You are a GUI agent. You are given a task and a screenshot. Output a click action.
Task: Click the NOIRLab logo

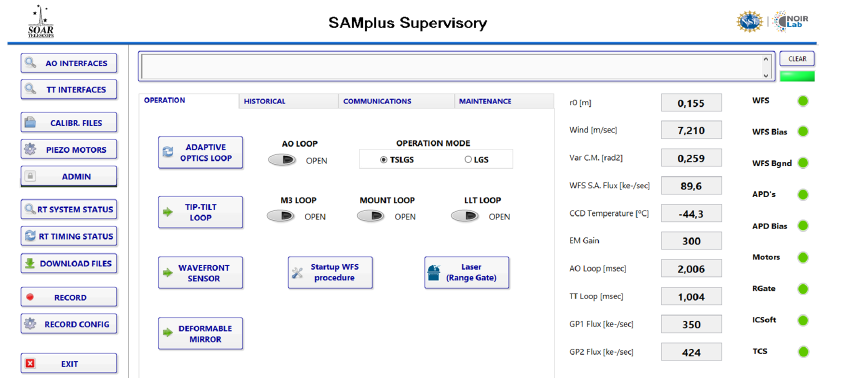(790, 21)
